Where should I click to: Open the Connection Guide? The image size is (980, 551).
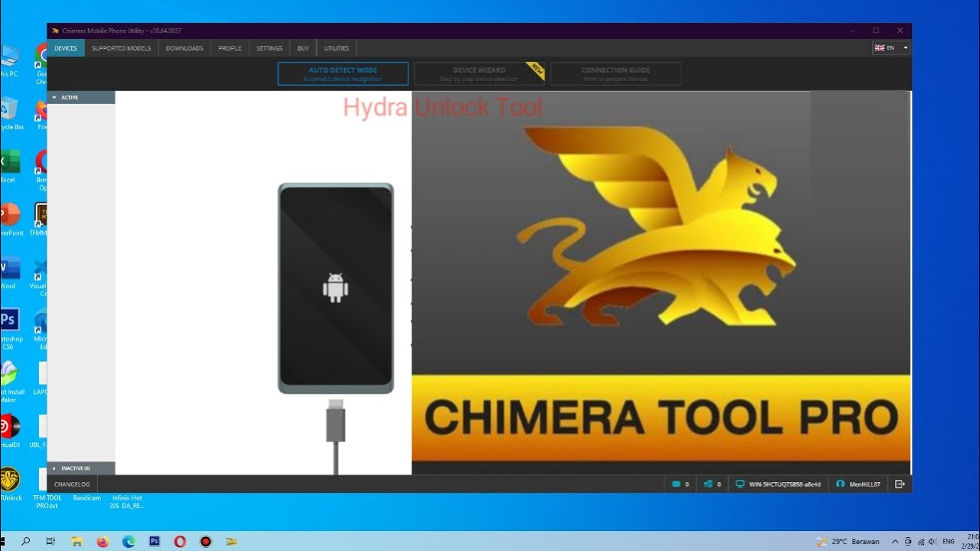tap(616, 73)
